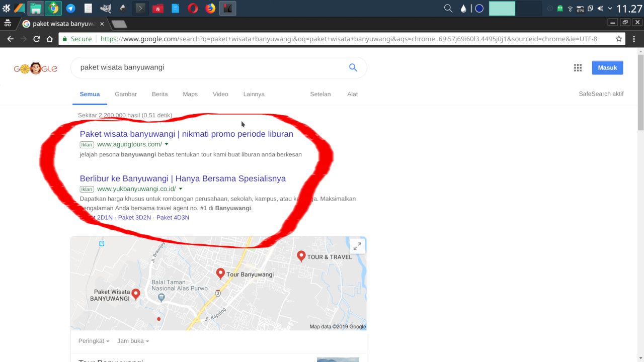Open a new browser tab

coord(119,24)
